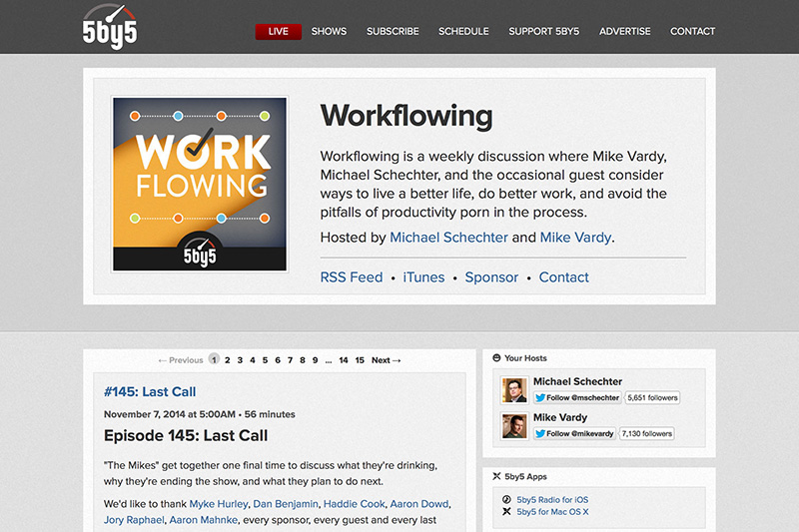Viewport: 799px width, 532px height.
Task: Open the RSS Feed link
Action: [x=352, y=276]
